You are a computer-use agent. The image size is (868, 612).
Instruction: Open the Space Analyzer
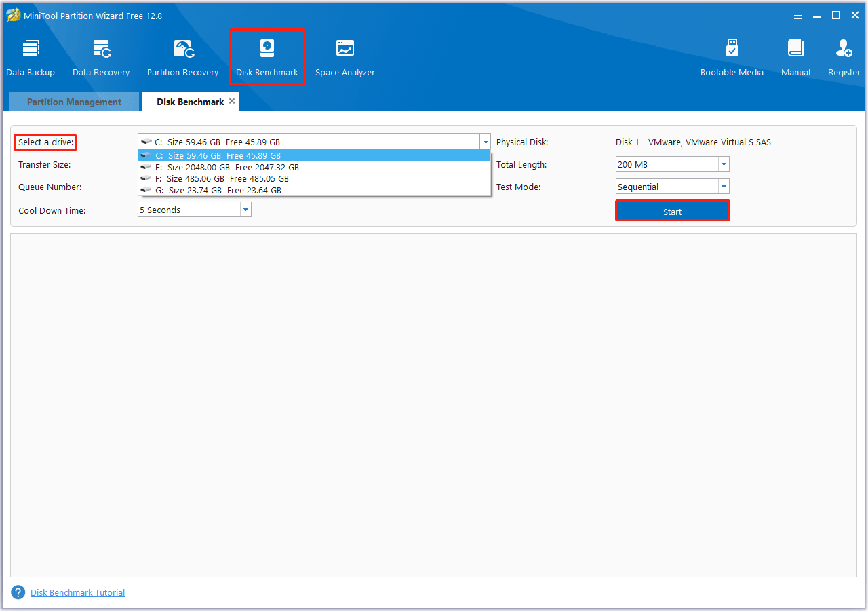344,56
